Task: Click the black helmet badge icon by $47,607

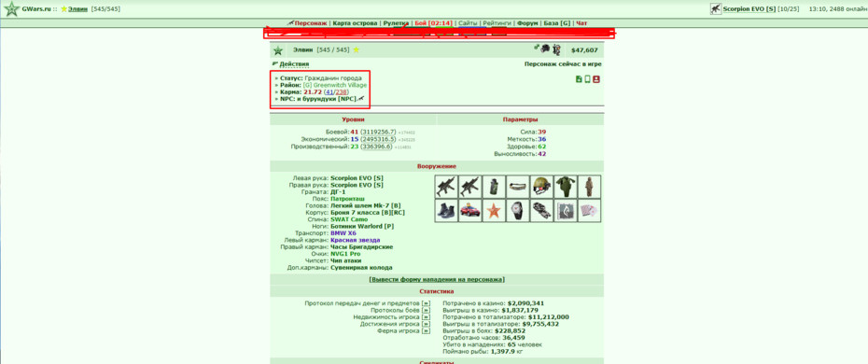Action: pos(545,49)
